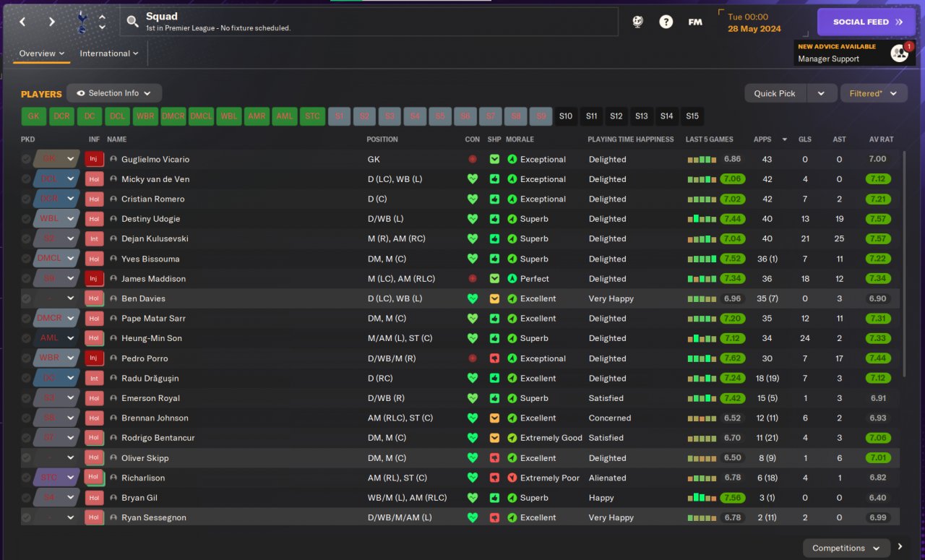This screenshot has width=925, height=560.
Task: Select the STC position slot
Action: [312, 116]
